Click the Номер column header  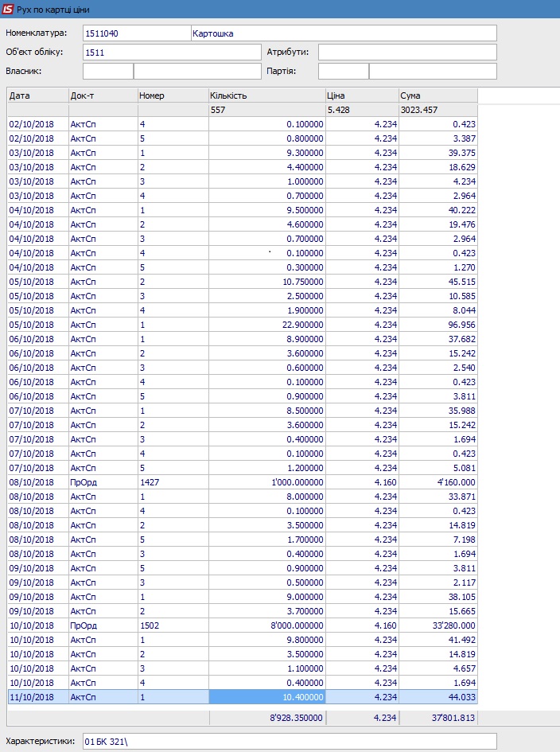click(x=172, y=95)
